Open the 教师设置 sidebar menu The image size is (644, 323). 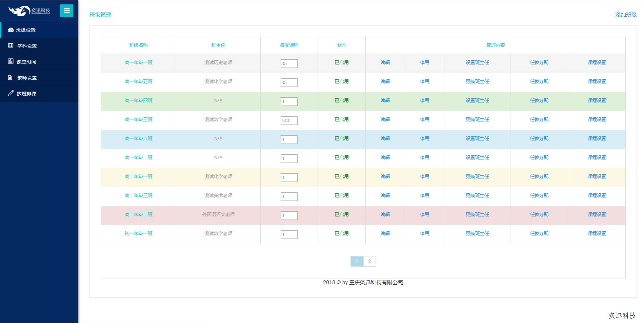(27, 78)
